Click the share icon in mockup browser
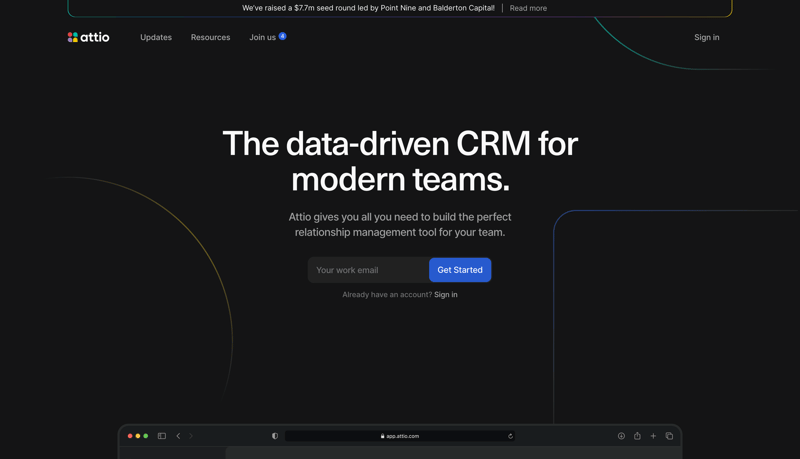The height and width of the screenshot is (459, 800). (x=637, y=436)
